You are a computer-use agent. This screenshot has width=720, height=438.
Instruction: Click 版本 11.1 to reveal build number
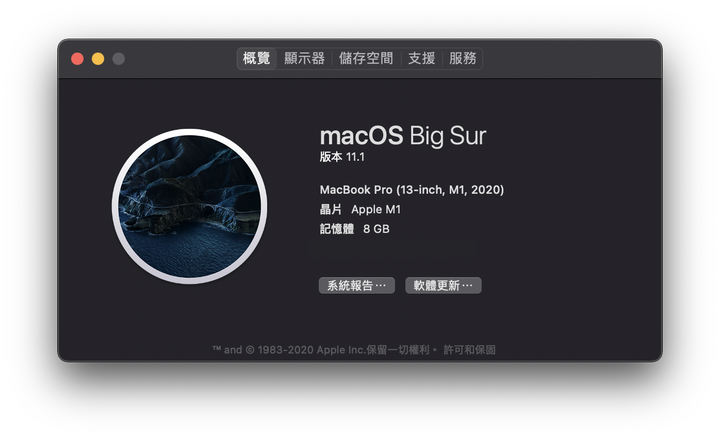pos(342,157)
